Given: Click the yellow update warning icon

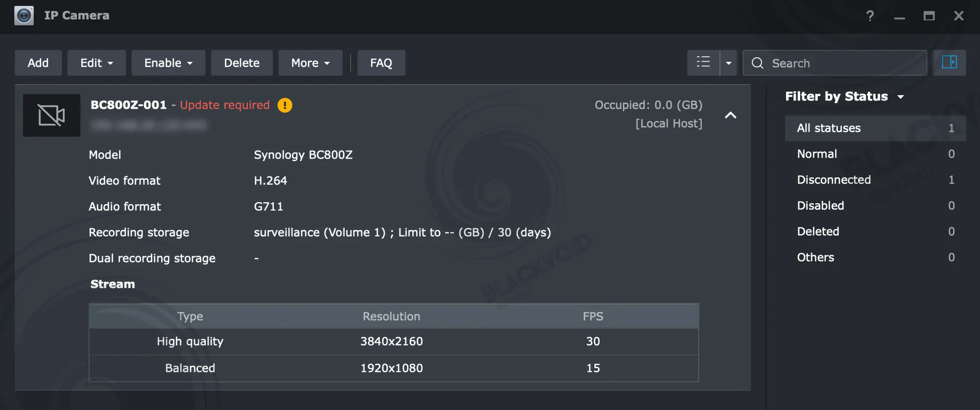Looking at the screenshot, I should 285,105.
